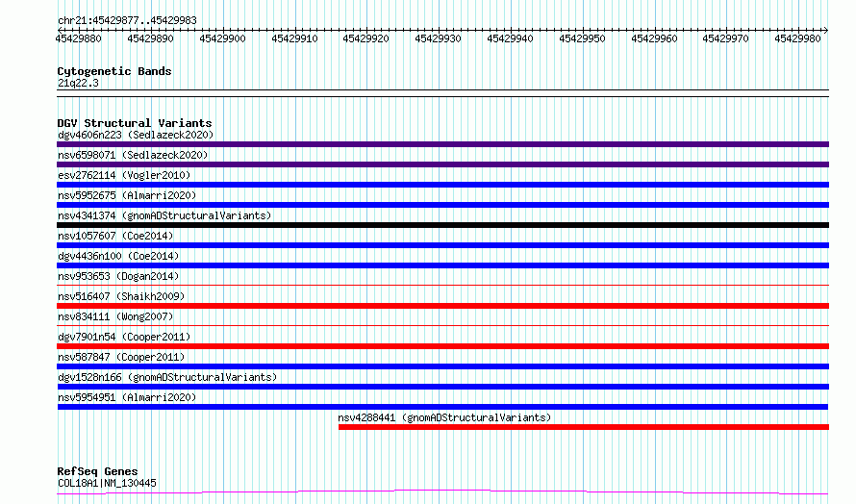Viewport: 856px width, 504px height.
Task: Select the nsv516407 (Shaikh2009) label
Action: click(x=121, y=296)
